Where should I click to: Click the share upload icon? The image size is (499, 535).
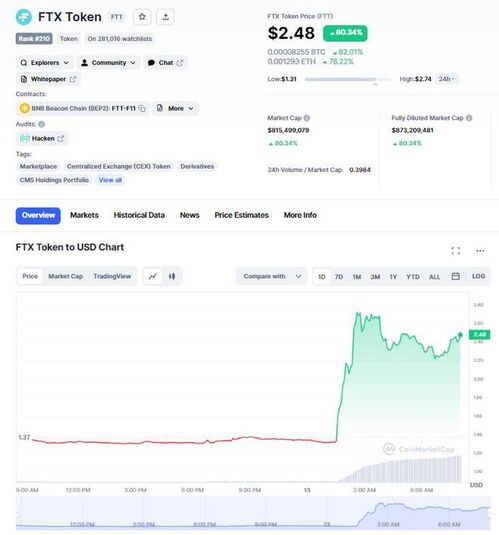[166, 17]
